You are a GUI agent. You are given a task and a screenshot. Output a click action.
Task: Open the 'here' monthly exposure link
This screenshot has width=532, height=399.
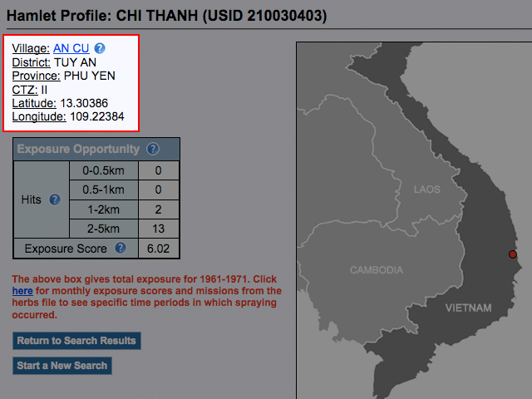[22, 291]
